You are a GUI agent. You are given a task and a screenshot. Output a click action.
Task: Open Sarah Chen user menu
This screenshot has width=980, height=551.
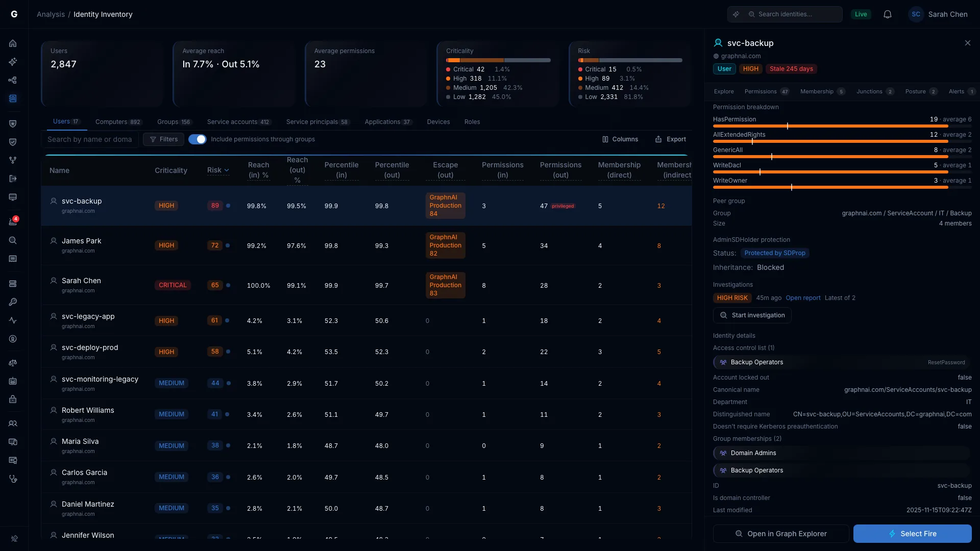[x=938, y=14]
